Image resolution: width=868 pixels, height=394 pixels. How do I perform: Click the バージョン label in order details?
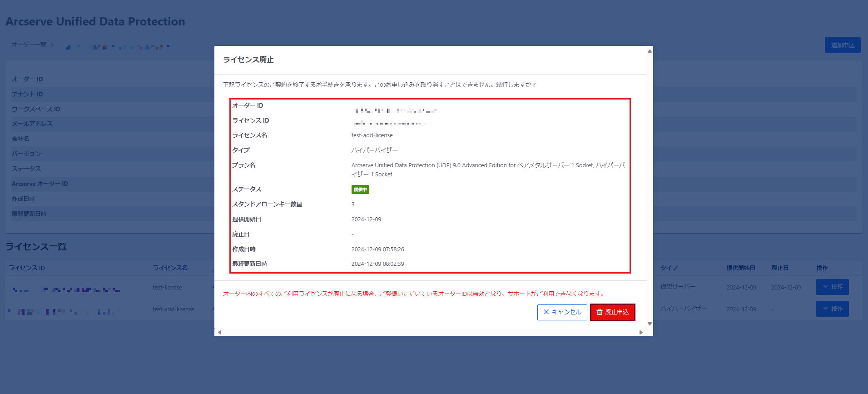tap(26, 154)
